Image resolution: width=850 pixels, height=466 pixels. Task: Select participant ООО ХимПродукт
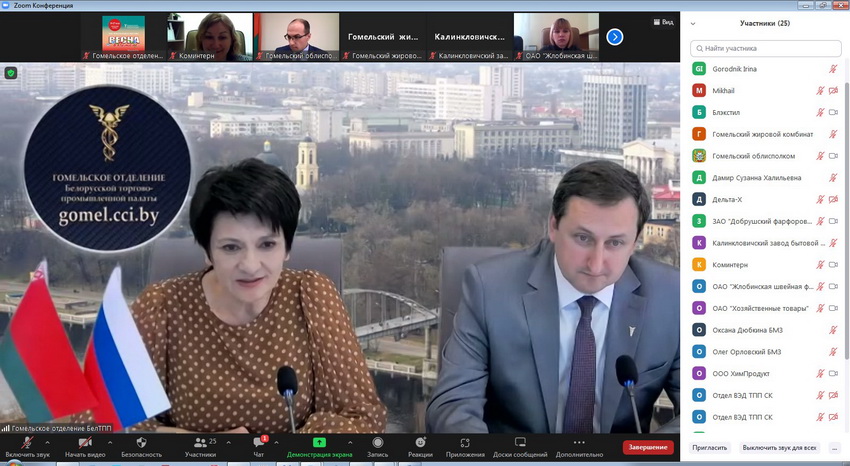pos(765,373)
